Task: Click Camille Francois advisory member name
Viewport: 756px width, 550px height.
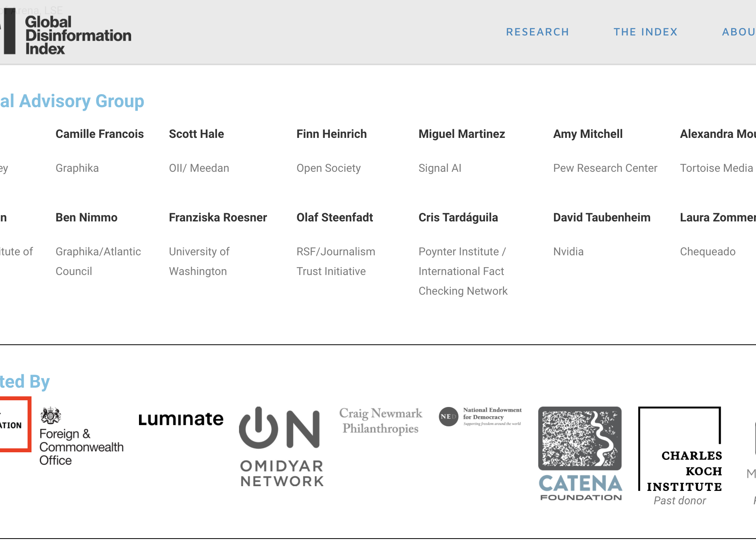Action: [100, 134]
